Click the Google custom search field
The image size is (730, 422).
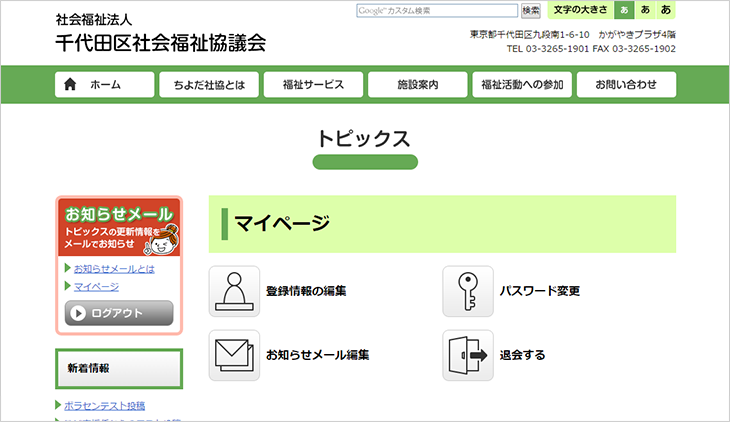[x=436, y=10]
